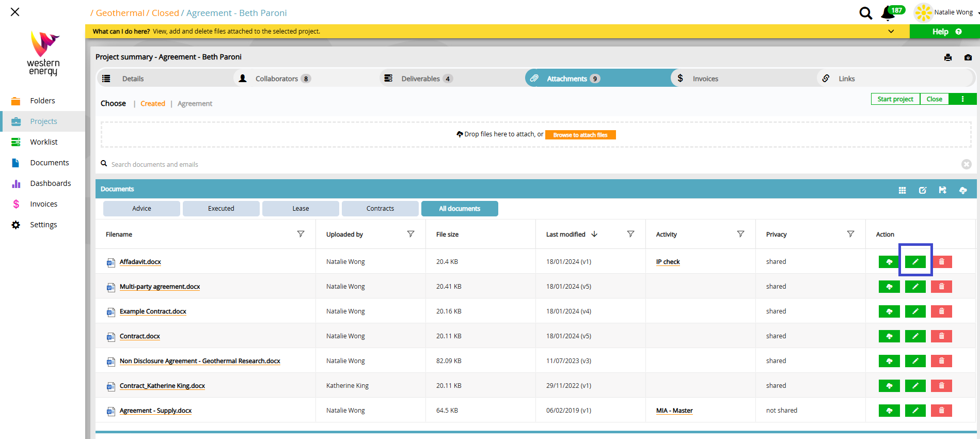This screenshot has height=439, width=980.
Task: Sort by the Last modified column
Action: click(572, 234)
